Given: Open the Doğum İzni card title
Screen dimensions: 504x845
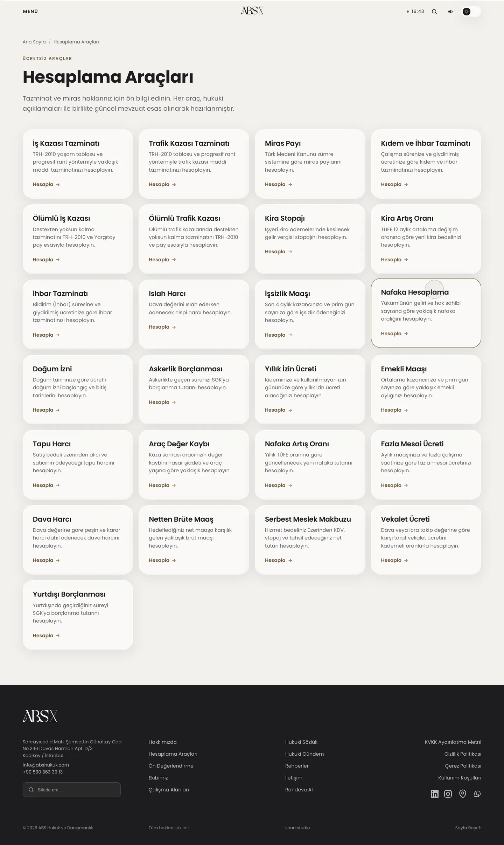Looking at the screenshot, I should (52, 369).
